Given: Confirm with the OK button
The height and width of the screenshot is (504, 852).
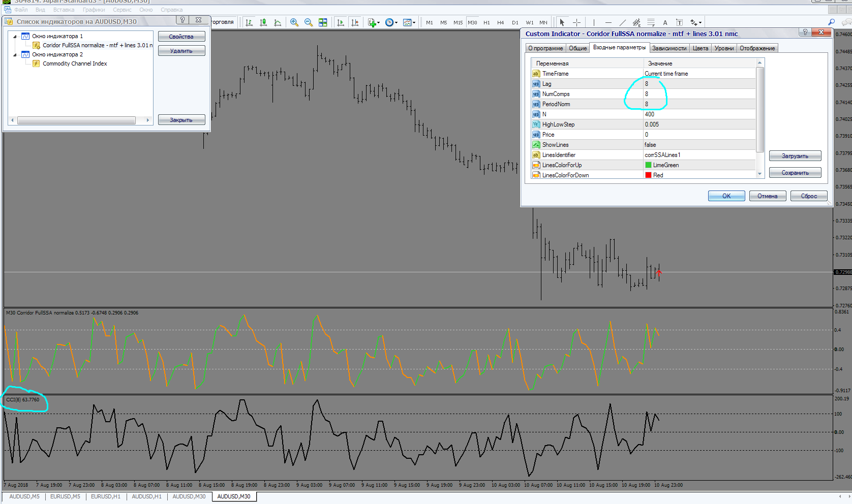Looking at the screenshot, I should point(726,196).
